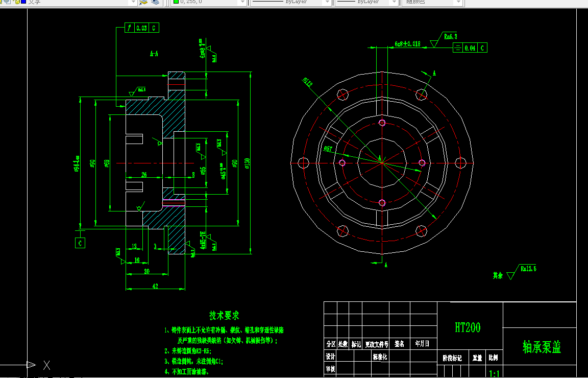
Task: Select the 标准化 title block cell
Action: click(380, 357)
